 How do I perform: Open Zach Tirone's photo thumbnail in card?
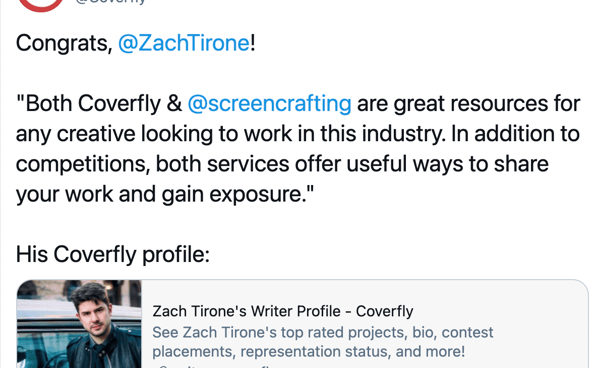pos(79,324)
